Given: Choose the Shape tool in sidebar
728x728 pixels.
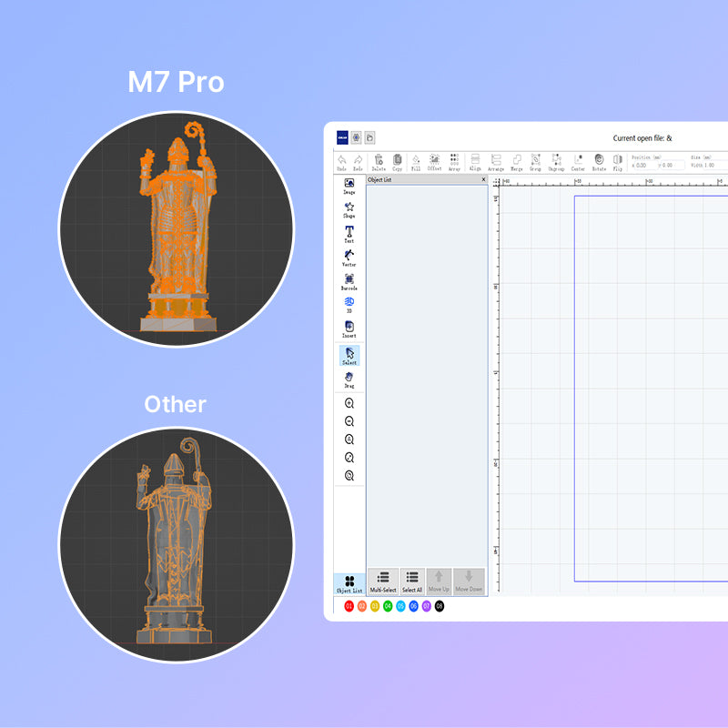Looking at the screenshot, I should (x=349, y=209).
